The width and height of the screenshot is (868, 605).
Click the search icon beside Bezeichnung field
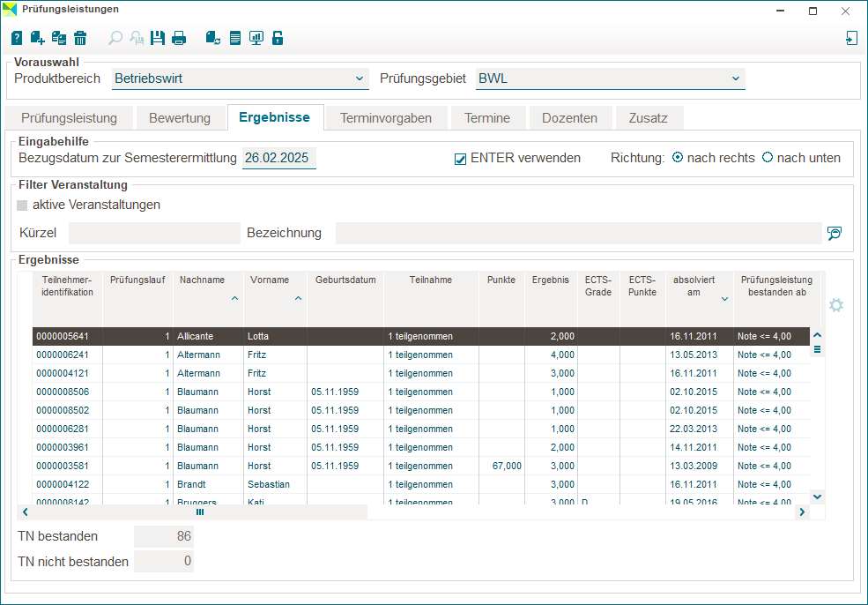click(x=834, y=234)
